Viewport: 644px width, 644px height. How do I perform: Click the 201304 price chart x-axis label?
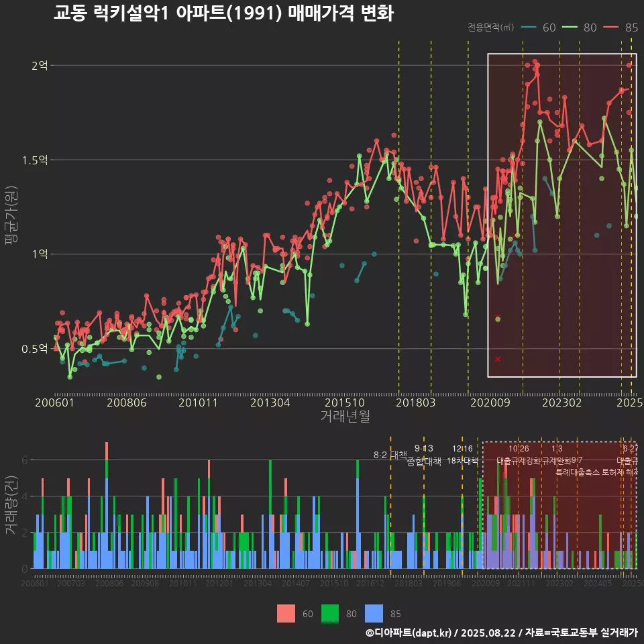(270, 402)
